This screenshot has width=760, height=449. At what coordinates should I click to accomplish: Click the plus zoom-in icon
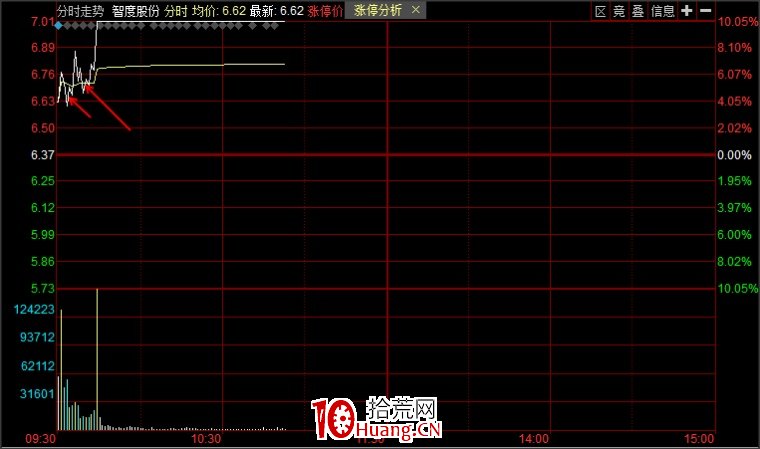point(686,11)
